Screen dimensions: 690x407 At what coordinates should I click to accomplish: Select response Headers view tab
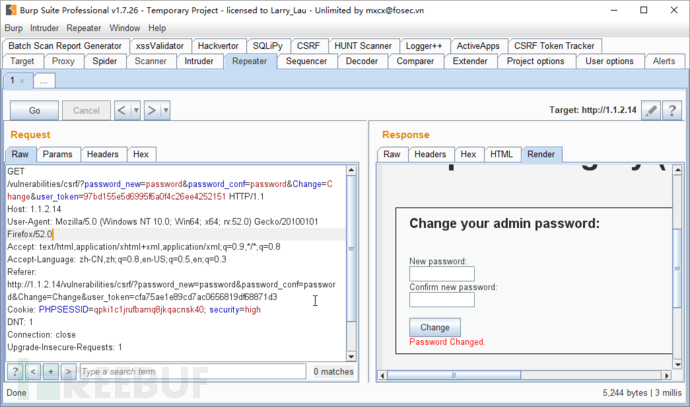click(430, 154)
